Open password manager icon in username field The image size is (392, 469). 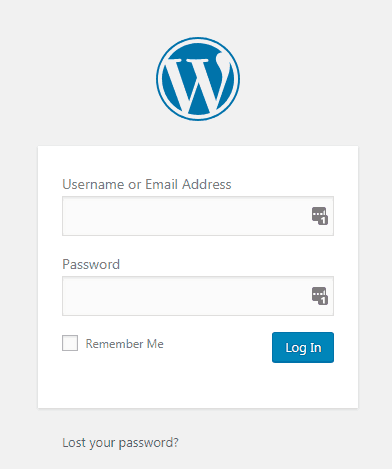[x=320, y=216]
